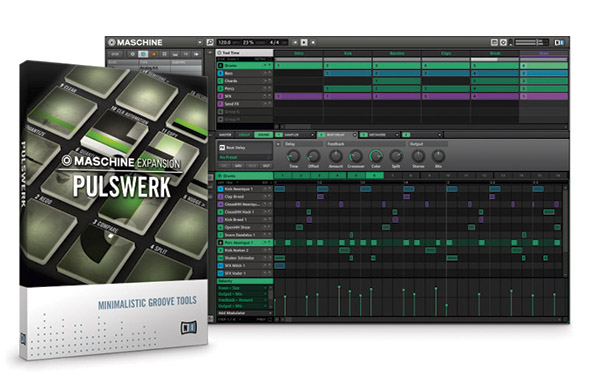Click the Kick Ametique 1 sound slot icon
The image size is (591, 377).
pyautogui.click(x=220, y=189)
